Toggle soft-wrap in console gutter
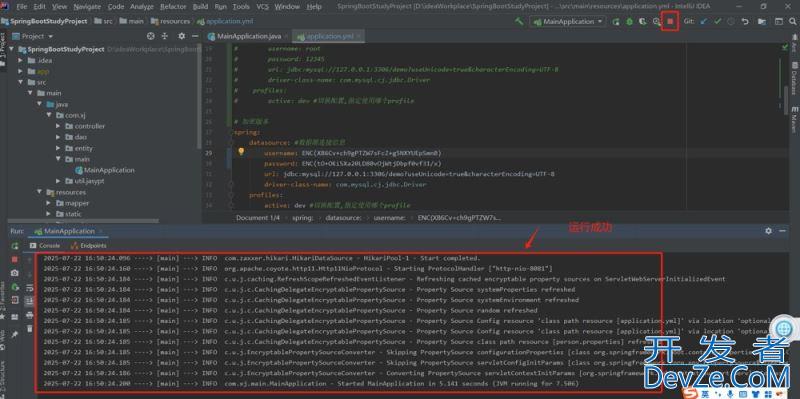 coord(30,288)
